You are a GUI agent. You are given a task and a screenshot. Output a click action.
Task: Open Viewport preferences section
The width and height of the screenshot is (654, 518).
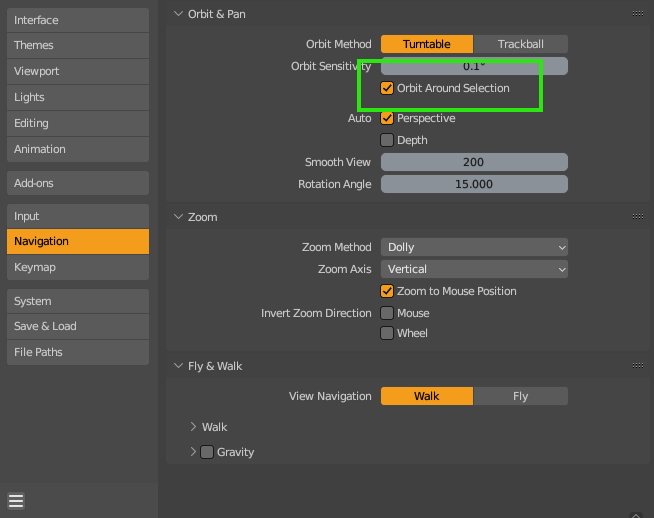(78, 71)
